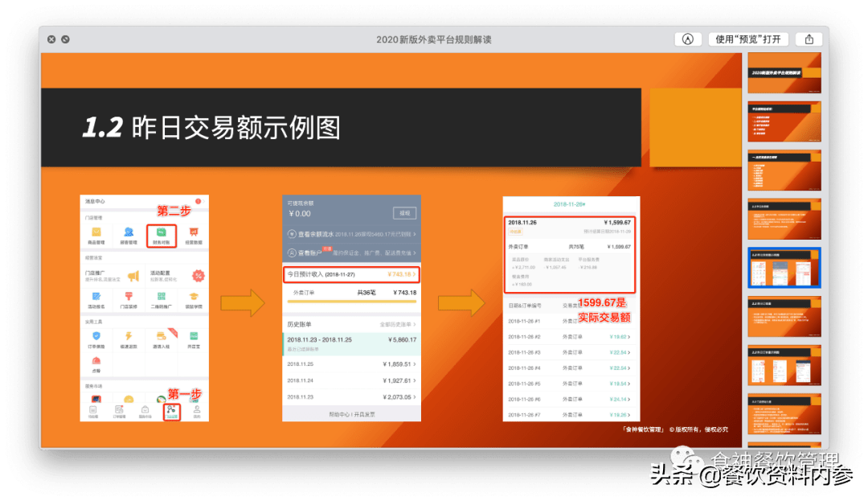Image resolution: width=868 pixels, height=501 pixels.
Task: Click the '门店推广' megaphone icon
Action: point(133,275)
